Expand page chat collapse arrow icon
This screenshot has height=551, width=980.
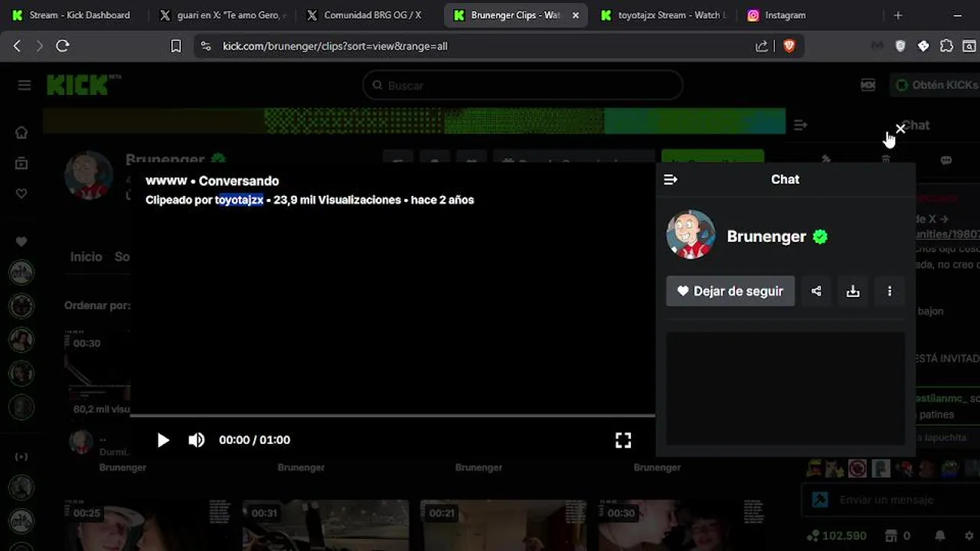[800, 125]
